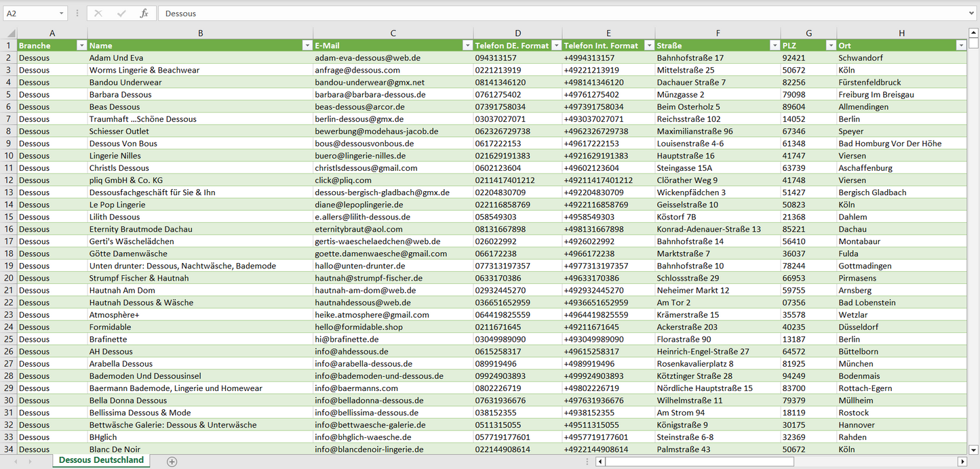Click the Select All corner triangle
The width and height of the screenshot is (980, 469).
(9, 33)
